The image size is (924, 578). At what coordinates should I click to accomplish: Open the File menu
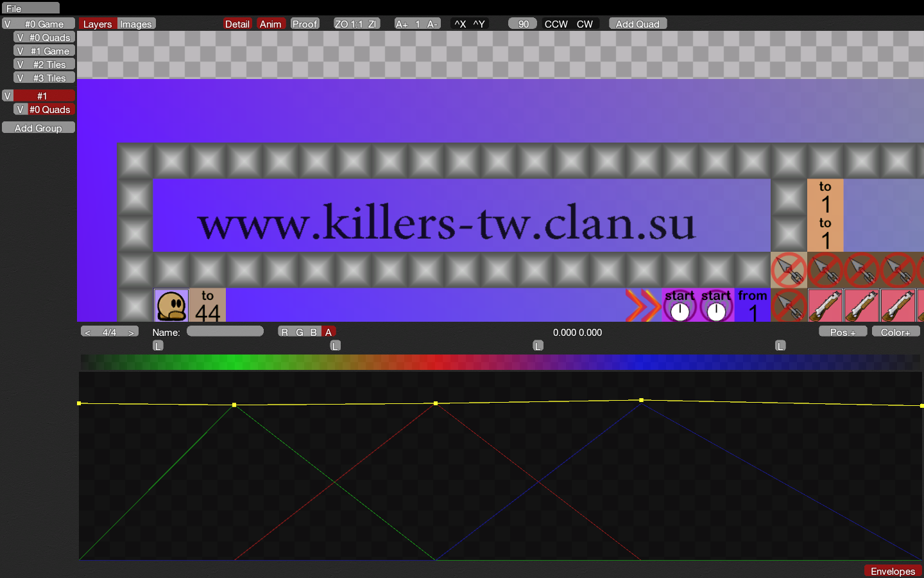30,8
